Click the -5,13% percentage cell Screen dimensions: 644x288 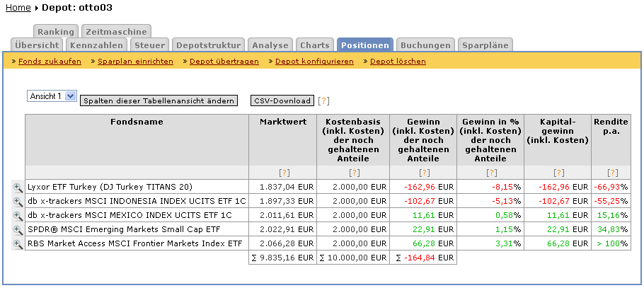[490, 201]
